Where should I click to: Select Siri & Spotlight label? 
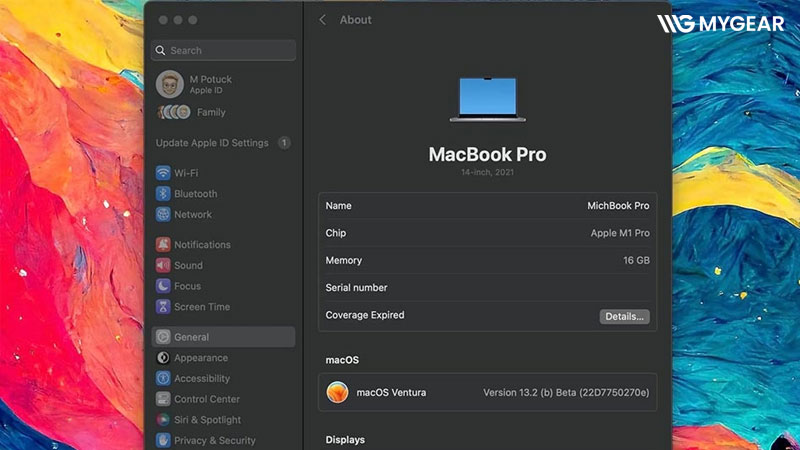pyautogui.click(x=208, y=420)
